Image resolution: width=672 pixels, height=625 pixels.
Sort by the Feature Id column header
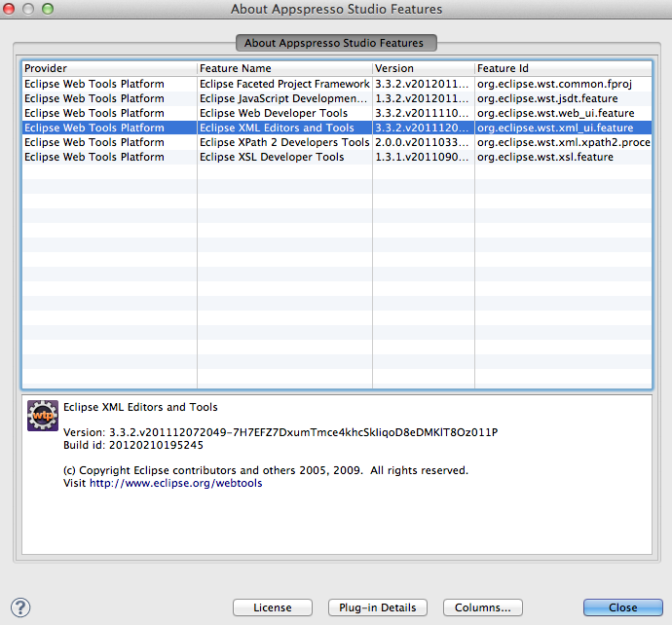[563, 68]
